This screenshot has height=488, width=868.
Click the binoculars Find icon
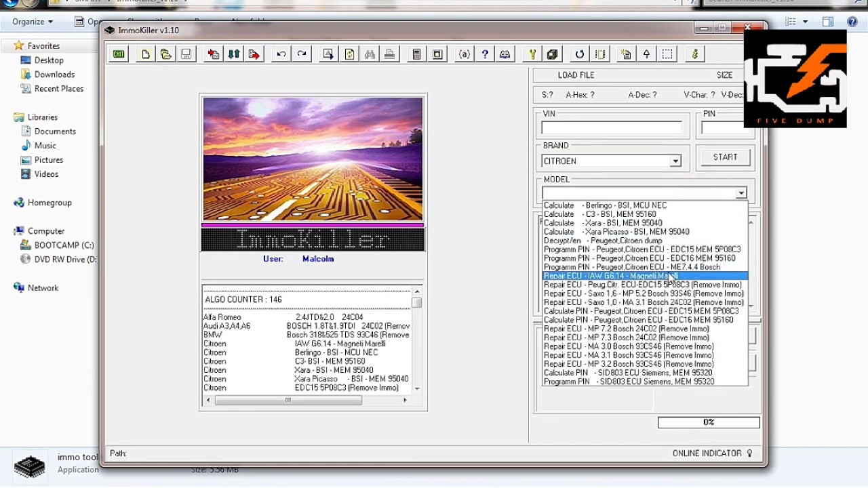(370, 54)
